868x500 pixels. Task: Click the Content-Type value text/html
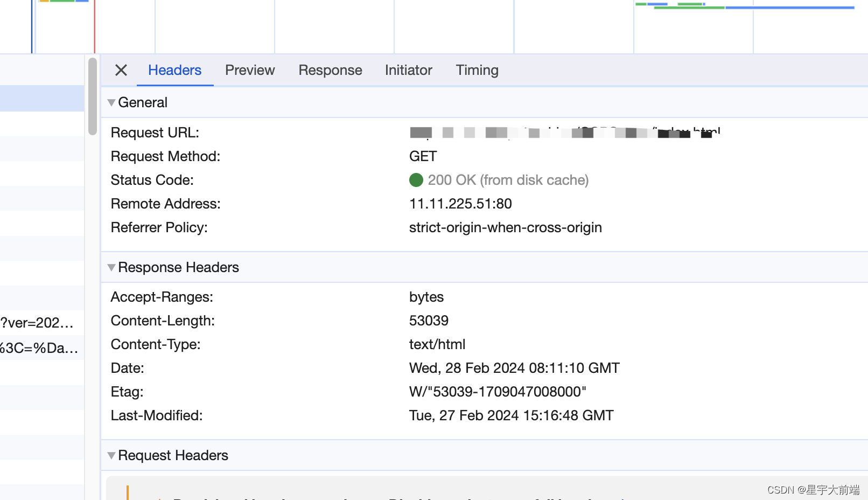pos(437,344)
